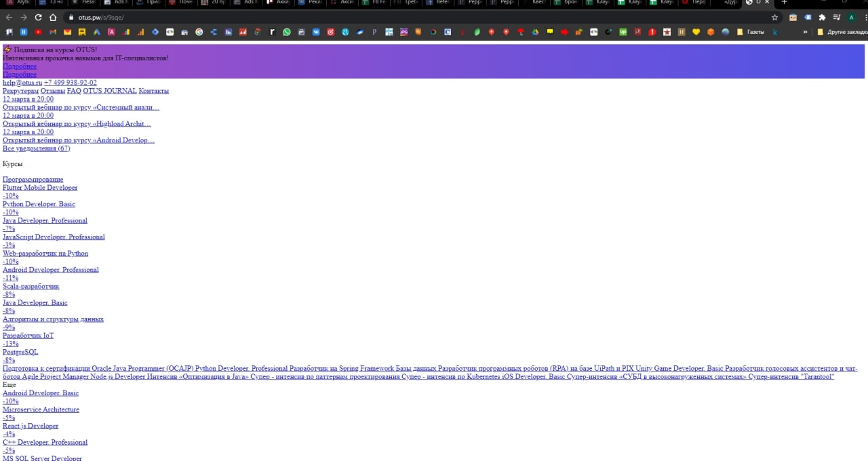The width and height of the screenshot is (868, 461).
Task: Open webinar link «Android Develop…»
Action: point(79,140)
